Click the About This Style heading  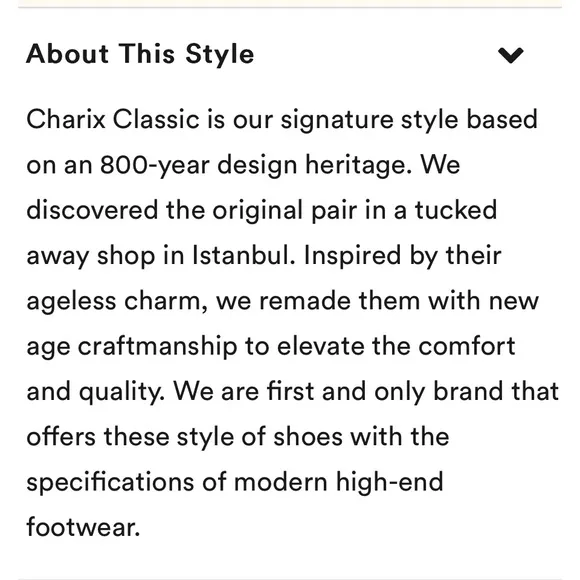[140, 54]
